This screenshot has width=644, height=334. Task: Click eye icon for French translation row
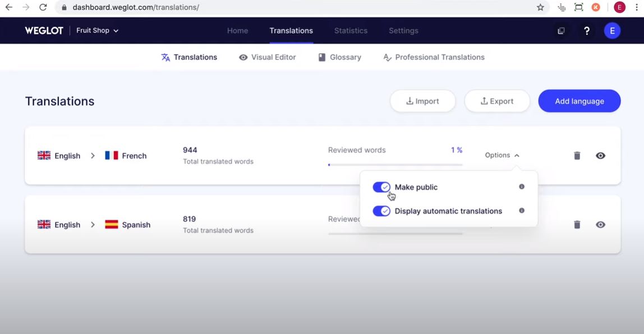click(x=600, y=155)
